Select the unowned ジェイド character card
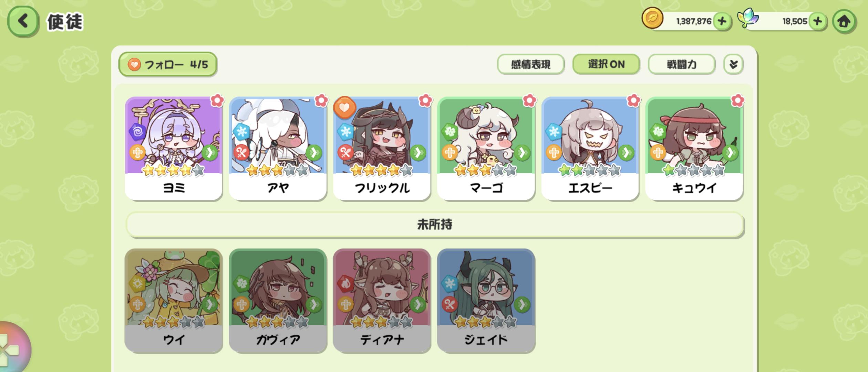Screen dimensions: 868x372 486,301
